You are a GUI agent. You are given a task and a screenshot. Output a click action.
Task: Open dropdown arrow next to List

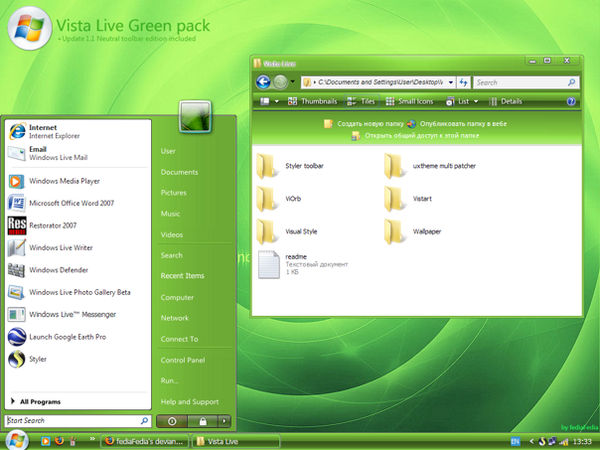476,101
